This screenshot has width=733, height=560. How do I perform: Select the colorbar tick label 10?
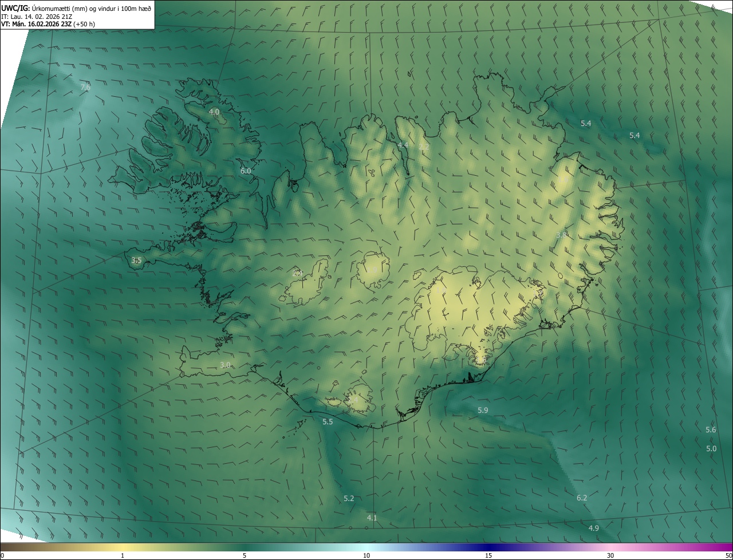366,555
